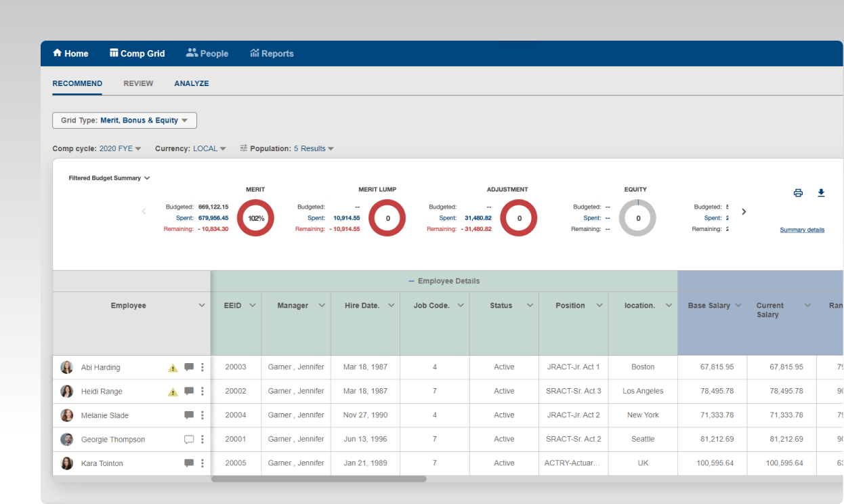Click the warning icon beside Heidi Range
Screen dimensions: 844x504
[x=173, y=391]
